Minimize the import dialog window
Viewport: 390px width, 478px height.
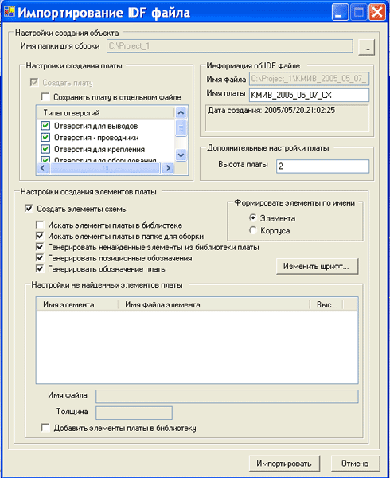(x=340, y=13)
